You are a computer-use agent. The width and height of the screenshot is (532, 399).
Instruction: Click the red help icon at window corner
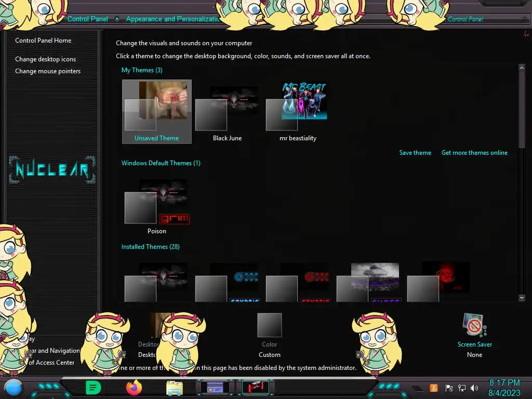(x=526, y=34)
